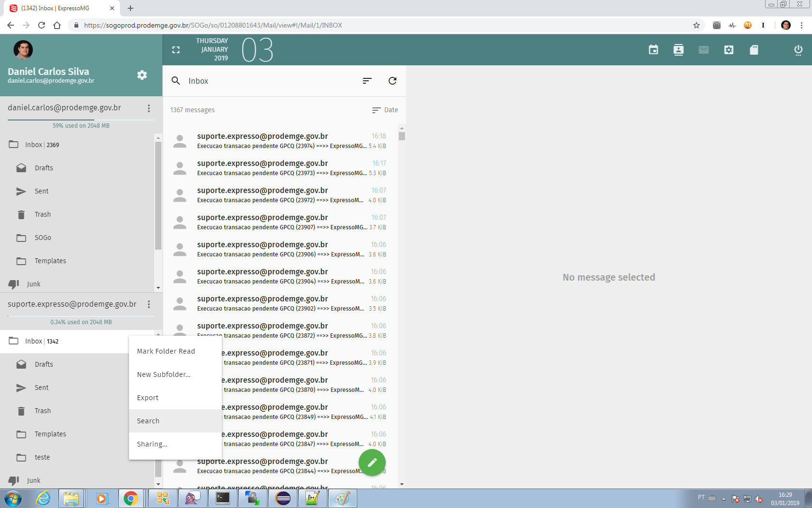Open the Address Book icon
The height and width of the screenshot is (508, 812).
tap(678, 50)
